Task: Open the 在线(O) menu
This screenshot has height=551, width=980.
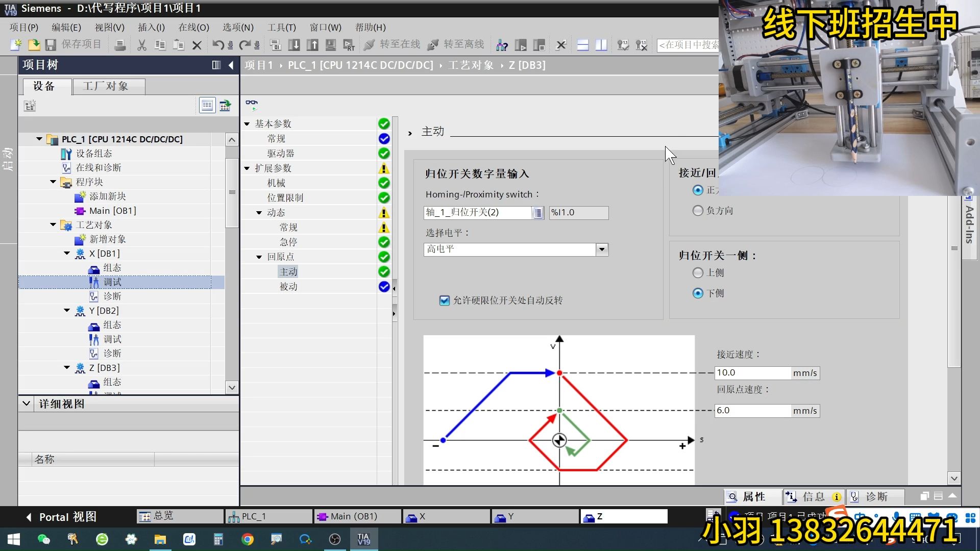Action: (x=193, y=28)
